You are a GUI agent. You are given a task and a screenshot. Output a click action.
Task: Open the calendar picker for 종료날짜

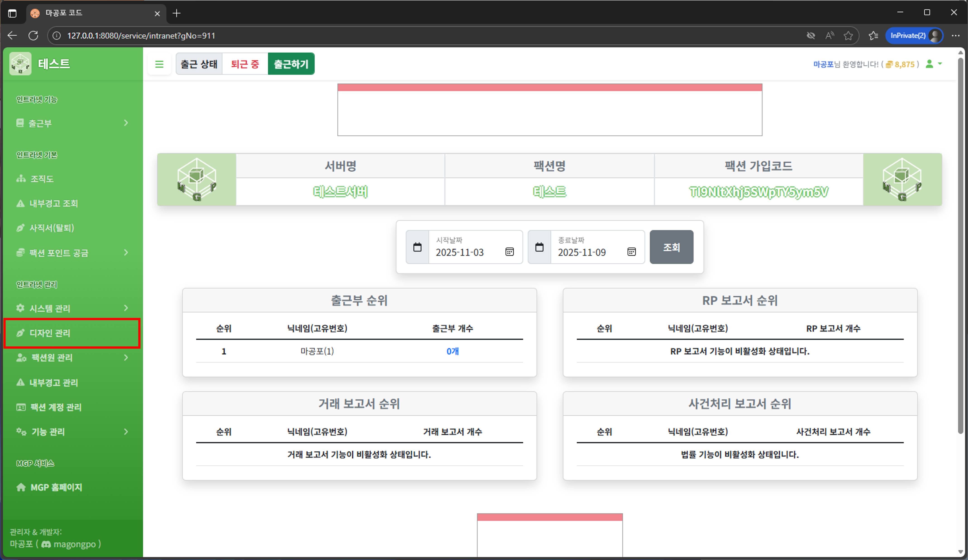632,252
